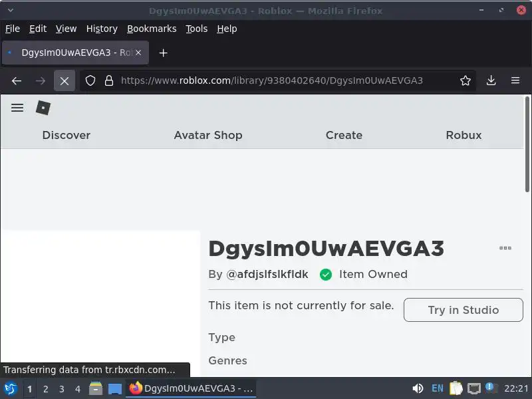This screenshot has width=532, height=399.
Task: Navigate to the Create page
Action: pyautogui.click(x=344, y=135)
